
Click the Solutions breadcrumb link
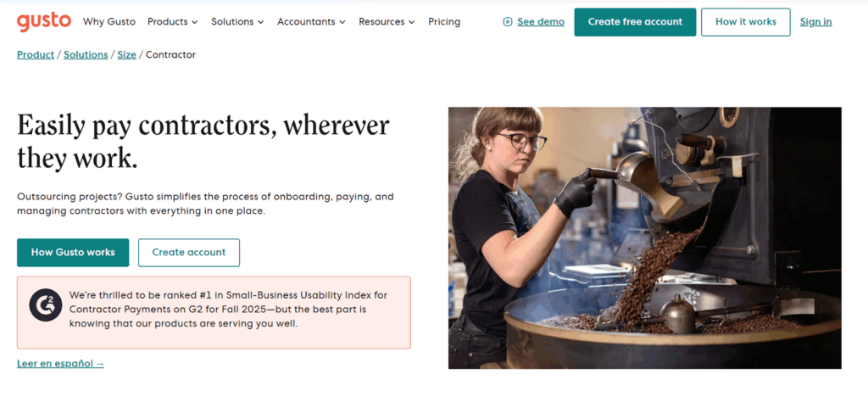[x=86, y=55]
